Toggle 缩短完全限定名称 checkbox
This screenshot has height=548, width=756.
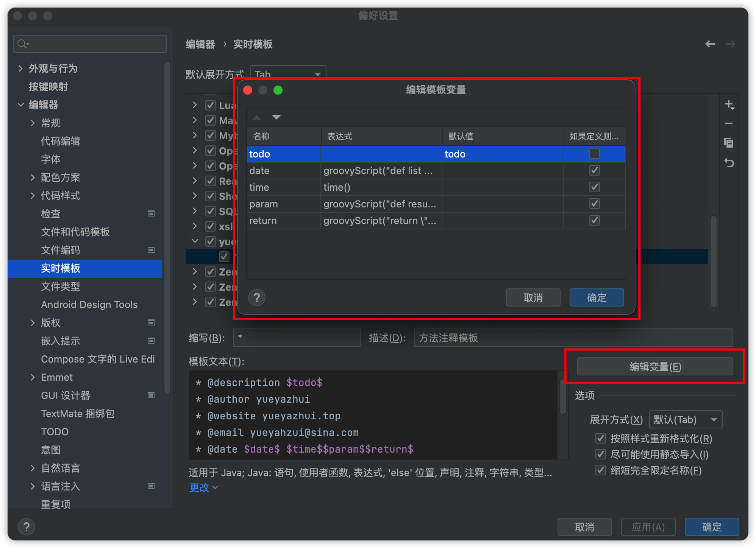tap(601, 470)
